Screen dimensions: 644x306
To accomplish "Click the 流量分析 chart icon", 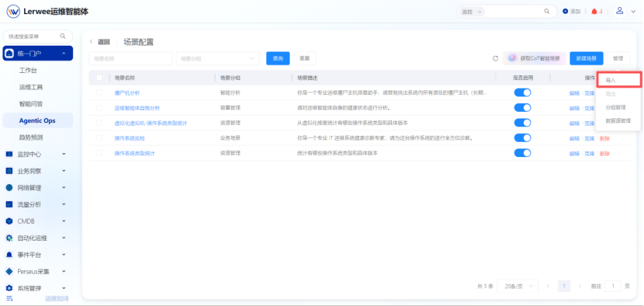I will (9, 204).
